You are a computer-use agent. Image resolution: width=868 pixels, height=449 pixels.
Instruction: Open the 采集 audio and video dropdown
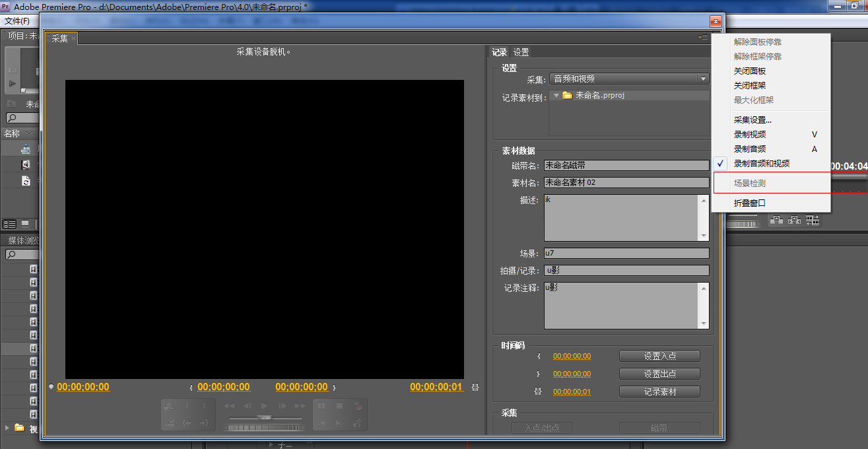629,79
